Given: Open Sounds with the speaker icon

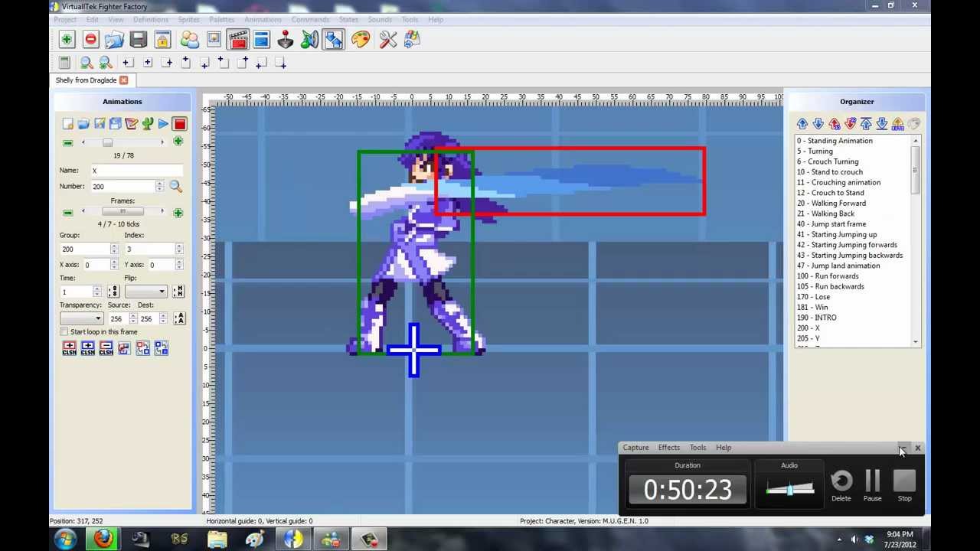Looking at the screenshot, I should click(309, 39).
